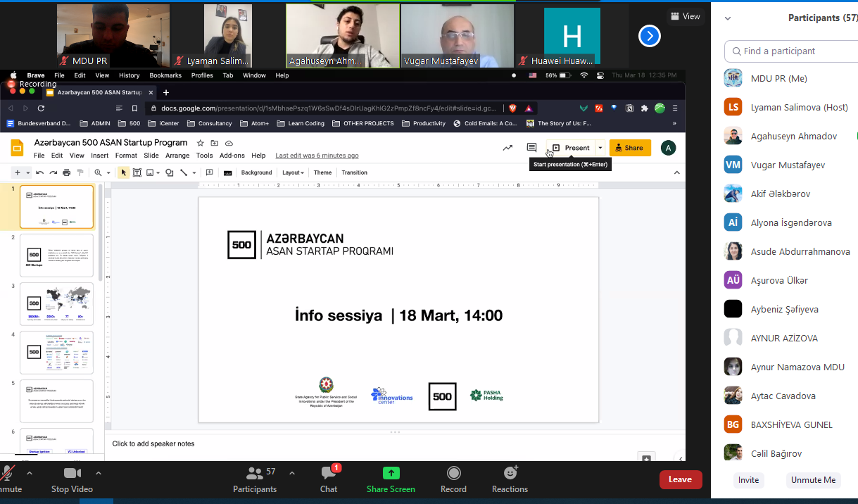Open the Add-ons menu in Google Slides
Screen dimensions: 858x504
coord(232,156)
